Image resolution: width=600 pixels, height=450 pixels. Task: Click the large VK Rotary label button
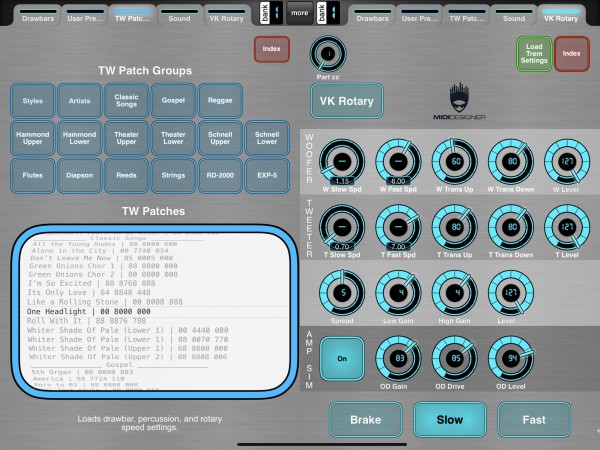[347, 101]
